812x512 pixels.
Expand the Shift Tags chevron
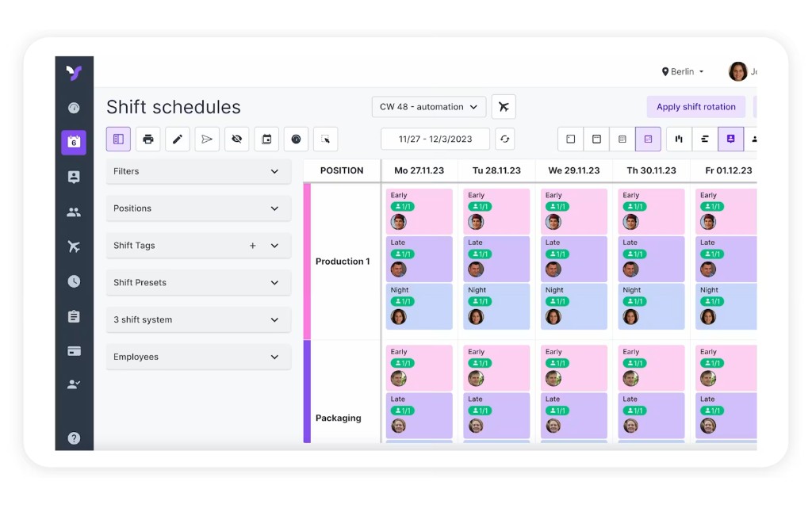click(274, 246)
